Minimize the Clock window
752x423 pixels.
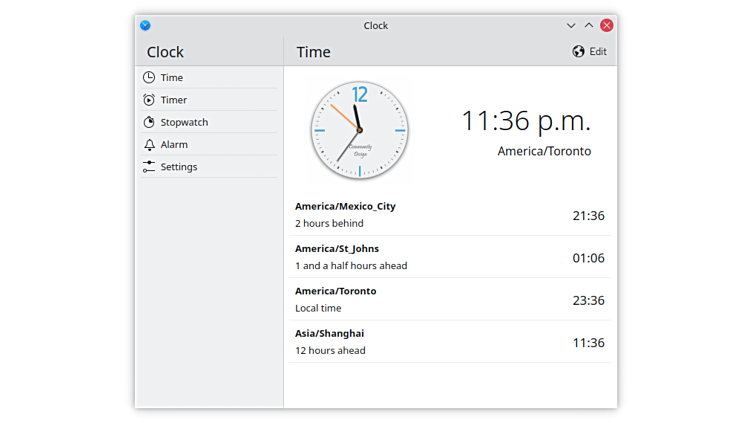click(x=571, y=25)
